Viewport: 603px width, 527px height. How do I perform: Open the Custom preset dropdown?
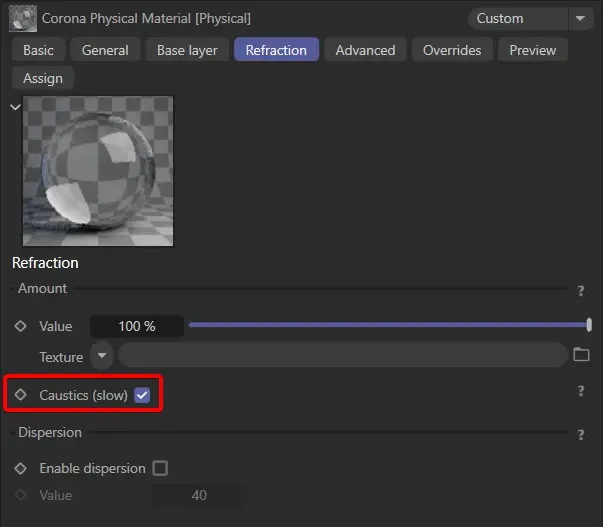517,18
